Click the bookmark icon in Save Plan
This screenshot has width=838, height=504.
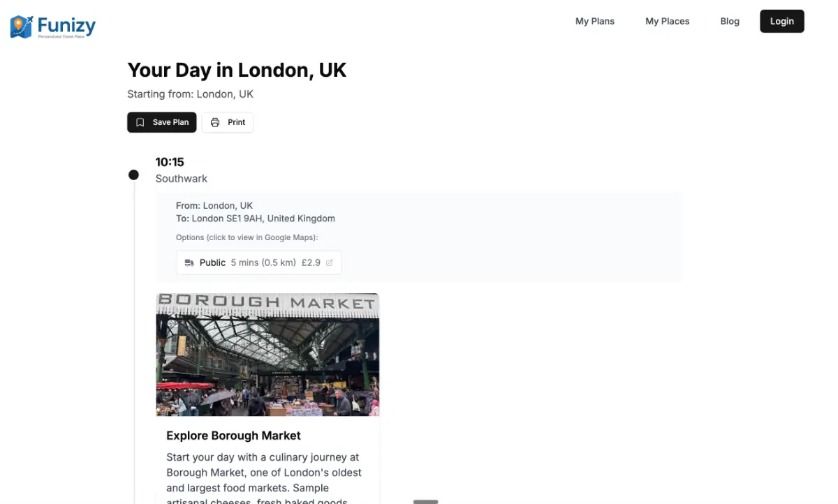click(140, 122)
